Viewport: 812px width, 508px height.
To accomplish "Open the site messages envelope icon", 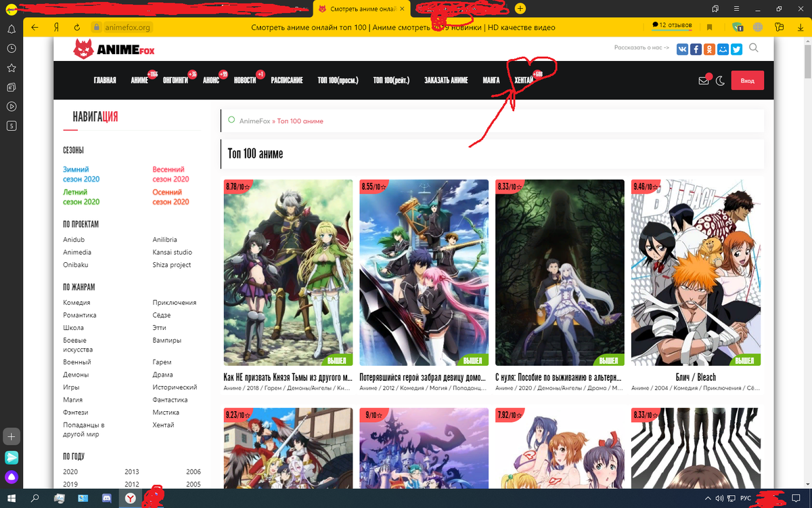I will (704, 81).
